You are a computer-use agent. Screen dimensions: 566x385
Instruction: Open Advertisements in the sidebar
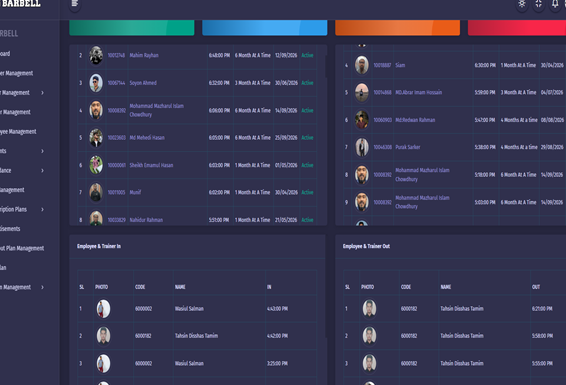[10, 229]
